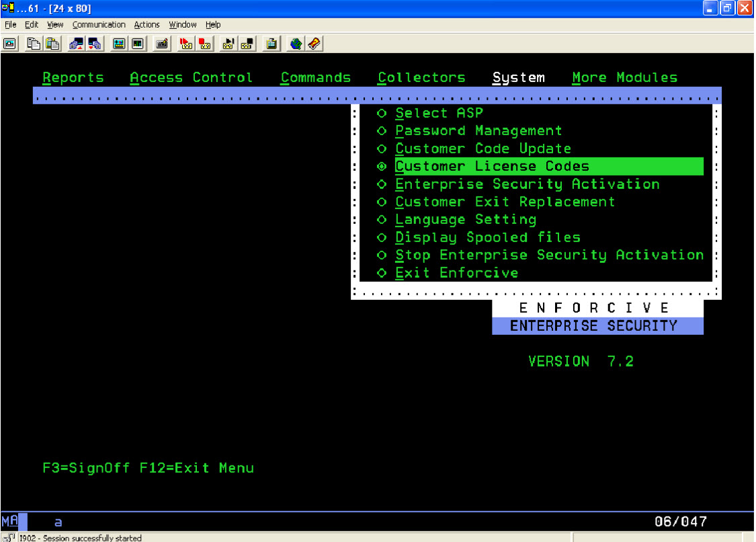Open the View menu
The height and width of the screenshot is (542, 756).
pyautogui.click(x=55, y=25)
